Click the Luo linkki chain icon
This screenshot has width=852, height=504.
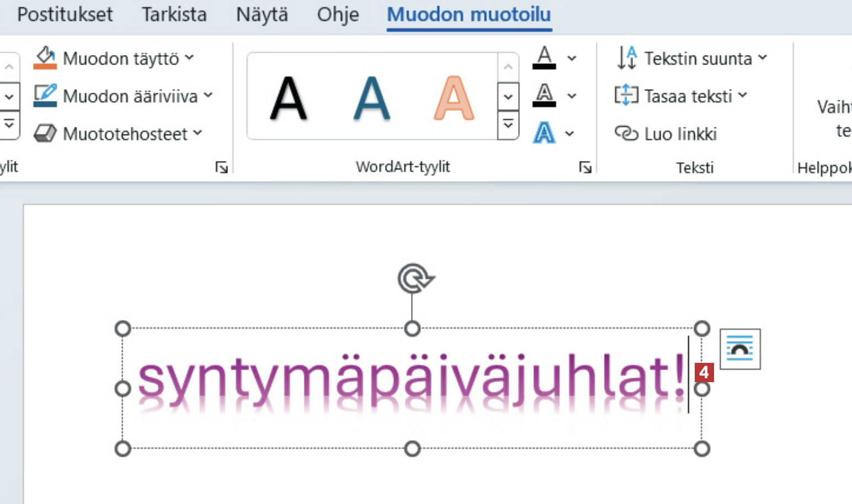click(626, 133)
